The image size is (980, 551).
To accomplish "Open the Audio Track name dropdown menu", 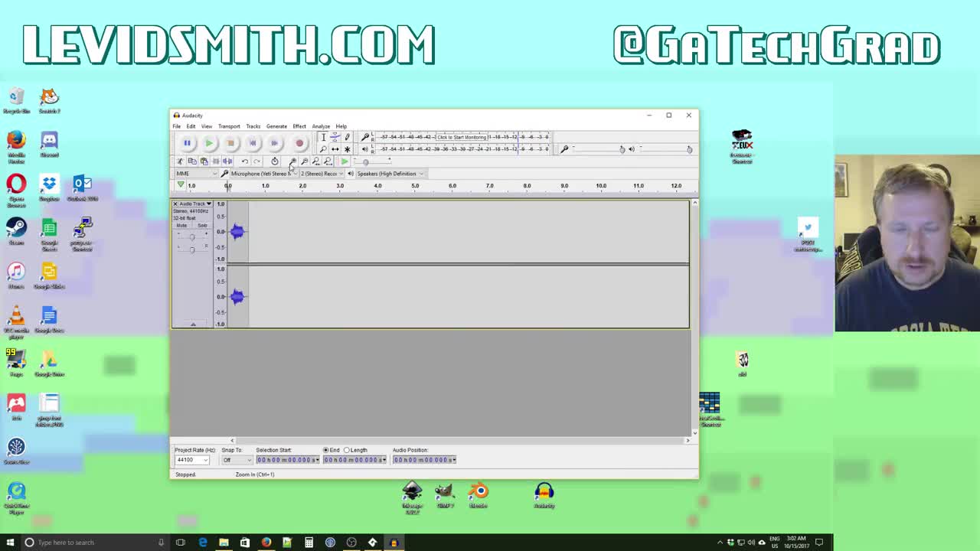I will coord(194,204).
